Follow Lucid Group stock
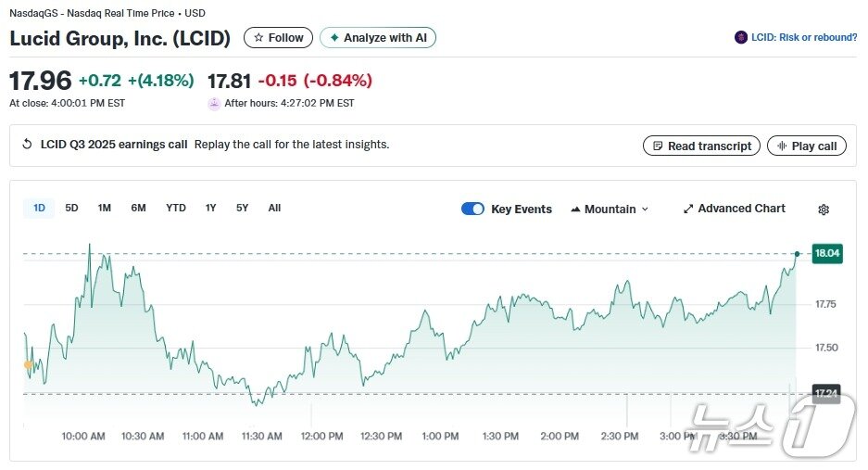 [278, 38]
